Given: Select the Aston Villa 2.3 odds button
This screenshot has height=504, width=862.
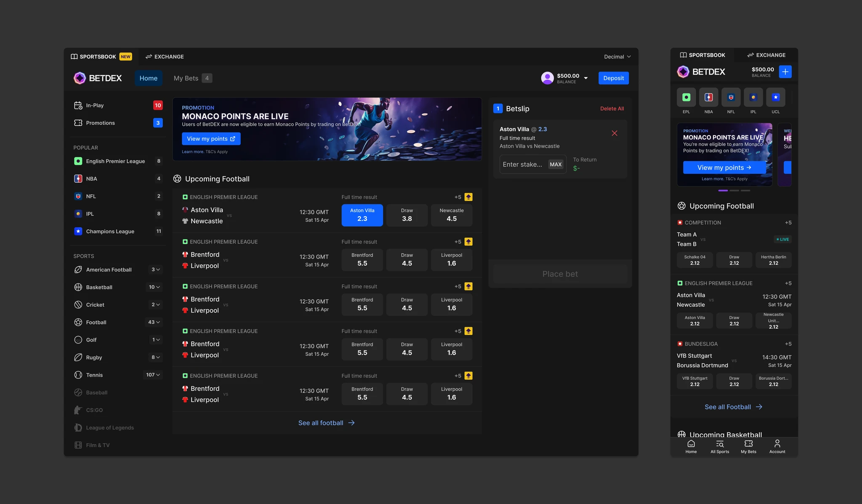Looking at the screenshot, I should [362, 215].
